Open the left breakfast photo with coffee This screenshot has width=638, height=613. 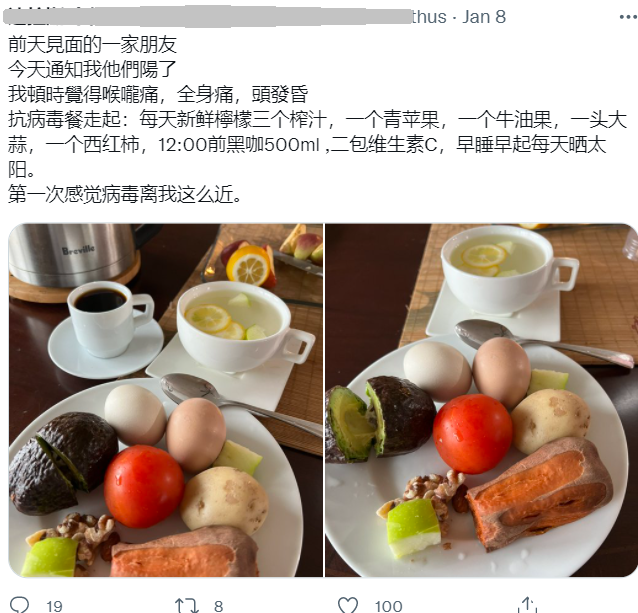pyautogui.click(x=166, y=400)
